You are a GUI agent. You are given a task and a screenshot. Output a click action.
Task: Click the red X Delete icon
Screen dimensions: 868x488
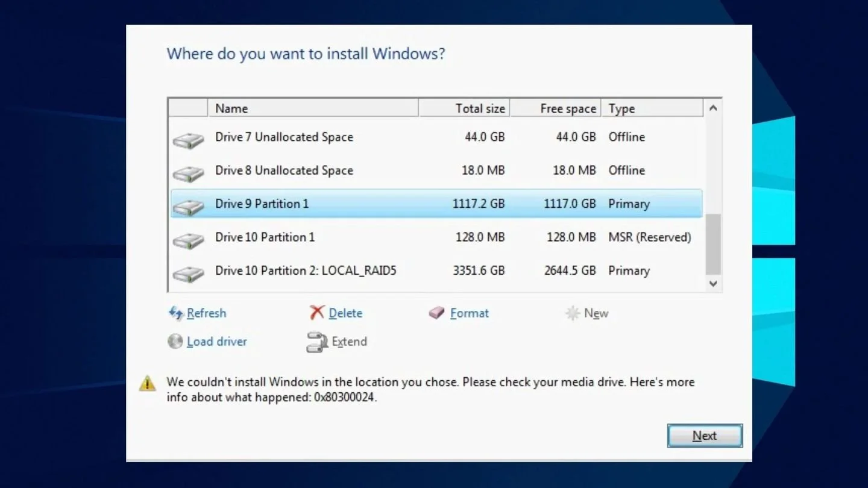click(x=317, y=313)
